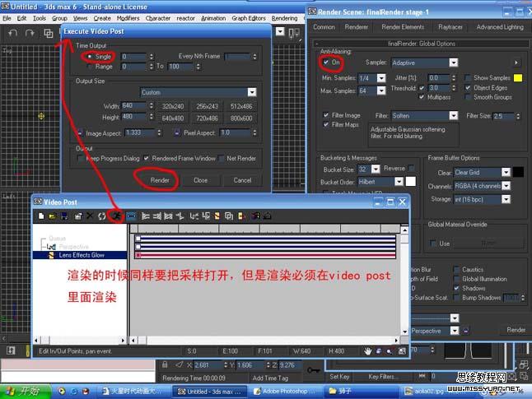Add an Image Input Event
The width and height of the screenshot is (532, 399).
206,216
